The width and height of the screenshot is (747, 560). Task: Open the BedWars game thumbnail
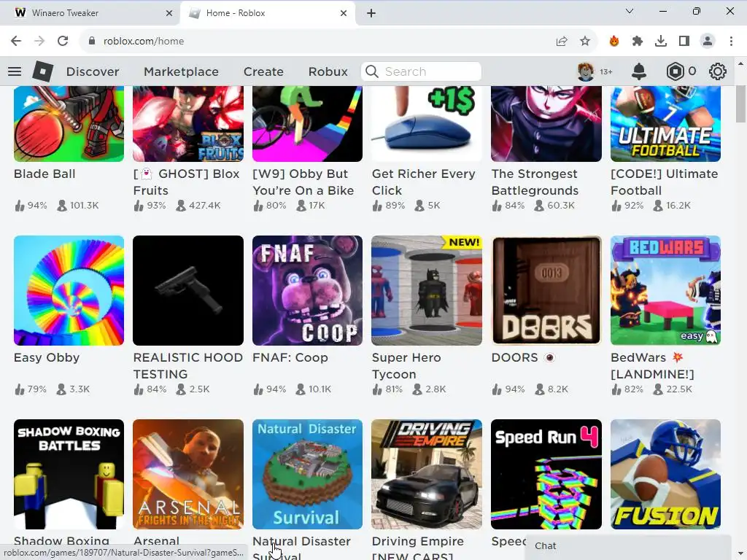665,290
